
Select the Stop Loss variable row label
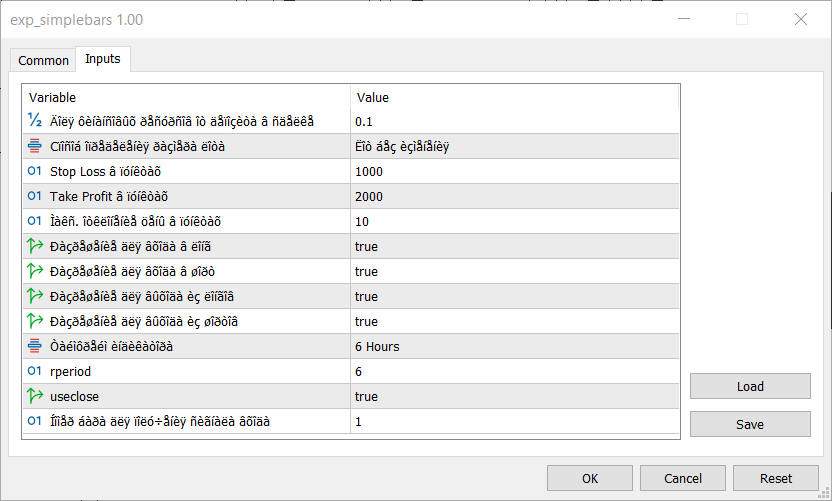105,171
